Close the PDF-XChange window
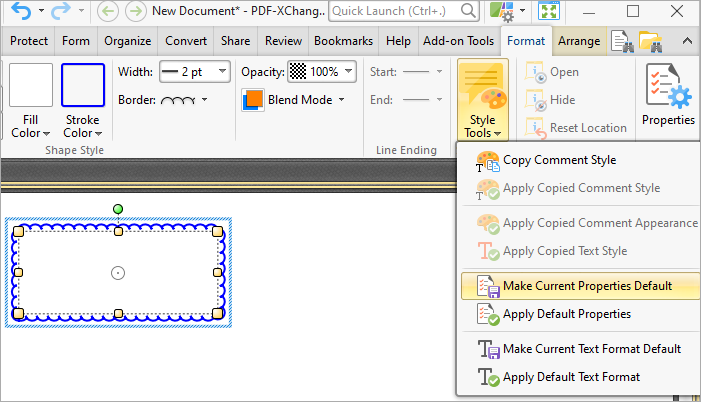 click(677, 11)
